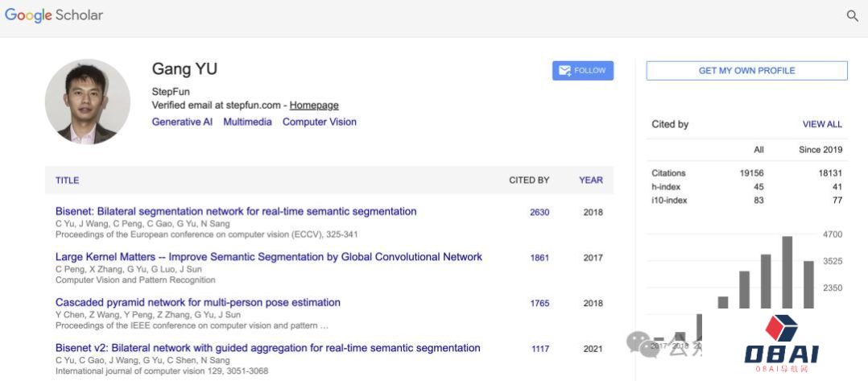View the 2630 citations of Bisenet

pos(539,212)
